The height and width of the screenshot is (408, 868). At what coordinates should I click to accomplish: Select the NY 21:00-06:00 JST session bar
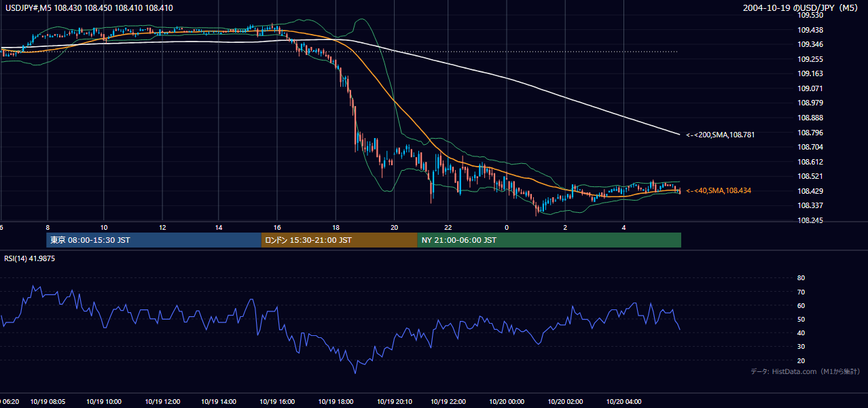(x=549, y=240)
